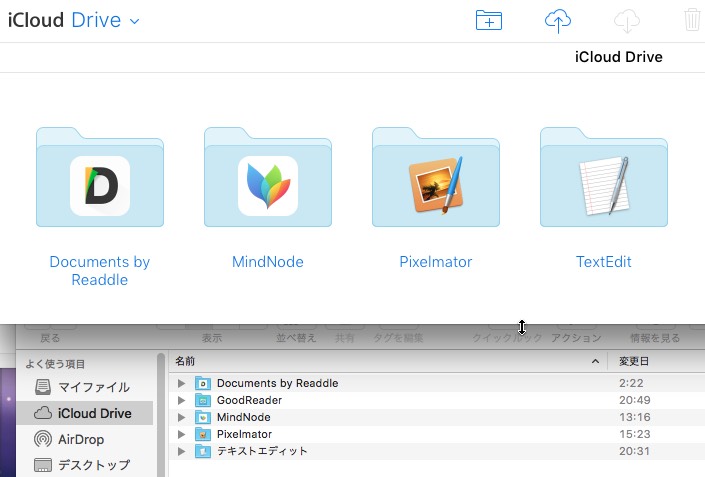Image resolution: width=705 pixels, height=477 pixels.
Task: Click the デスクトップ sidebar icon
Action: (43, 465)
